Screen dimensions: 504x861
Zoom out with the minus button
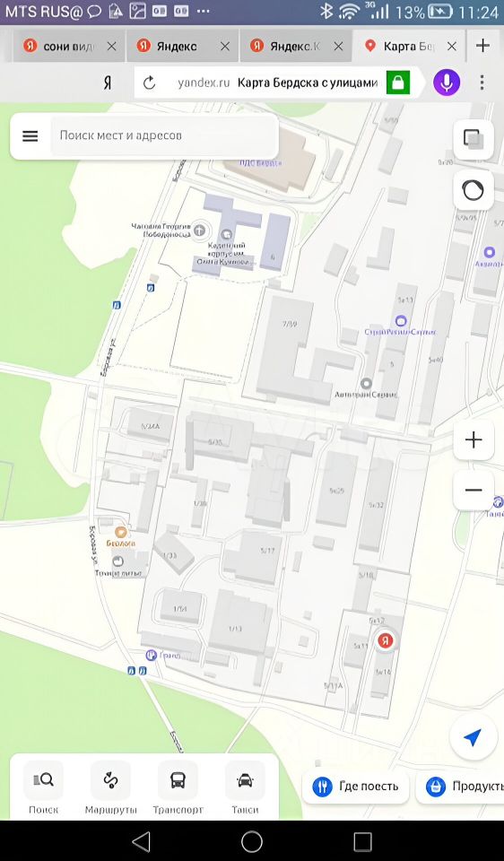pyautogui.click(x=474, y=490)
